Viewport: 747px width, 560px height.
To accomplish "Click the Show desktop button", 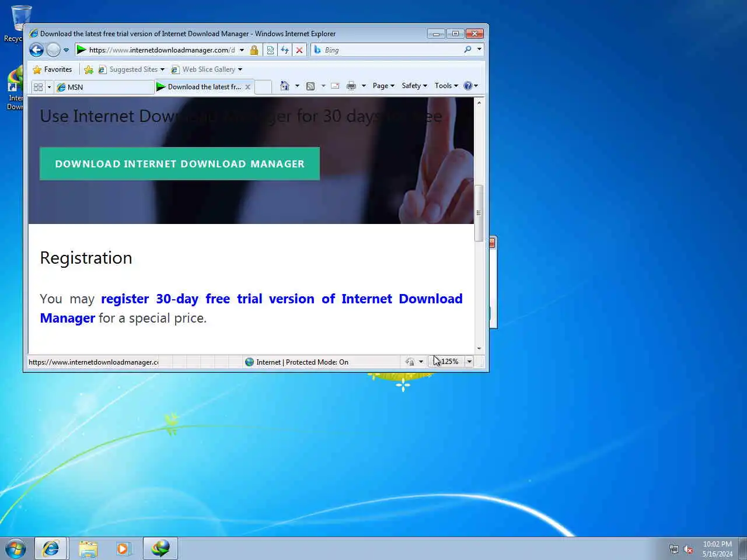I will click(x=742, y=548).
